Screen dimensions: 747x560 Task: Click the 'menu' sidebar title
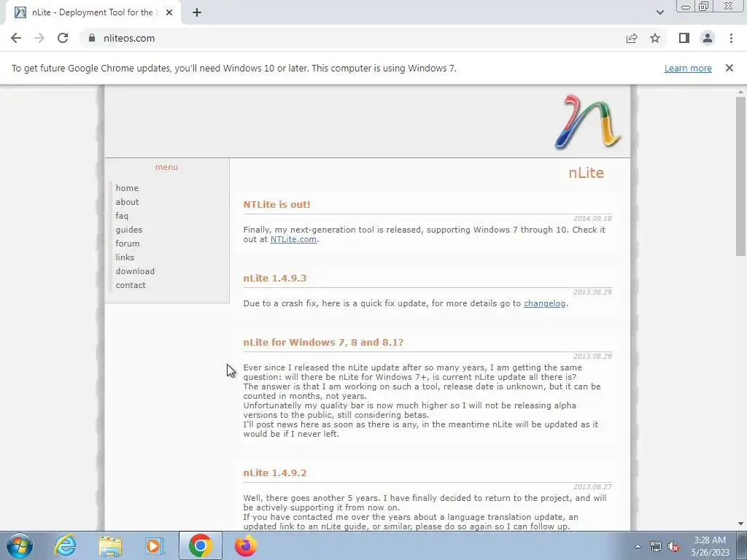coord(166,167)
